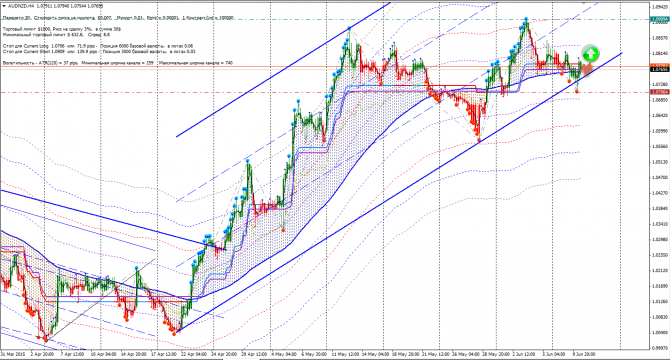
Task: Click the teal price label on the price axis
Action: pos(660,19)
